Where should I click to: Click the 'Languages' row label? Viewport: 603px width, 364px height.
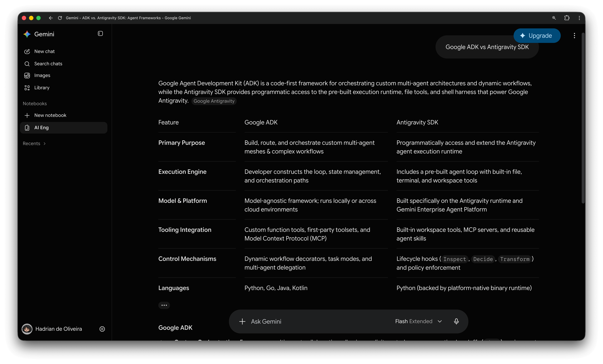click(x=174, y=288)
